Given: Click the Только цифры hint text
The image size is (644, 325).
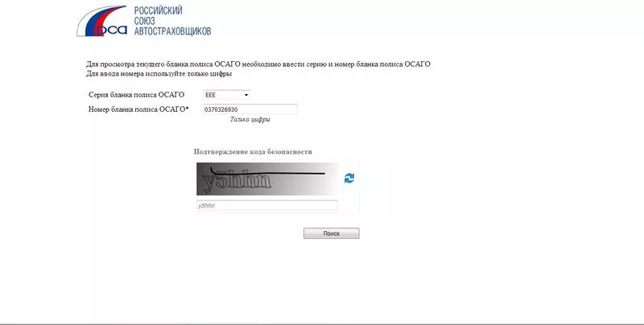Looking at the screenshot, I should tap(250, 120).
